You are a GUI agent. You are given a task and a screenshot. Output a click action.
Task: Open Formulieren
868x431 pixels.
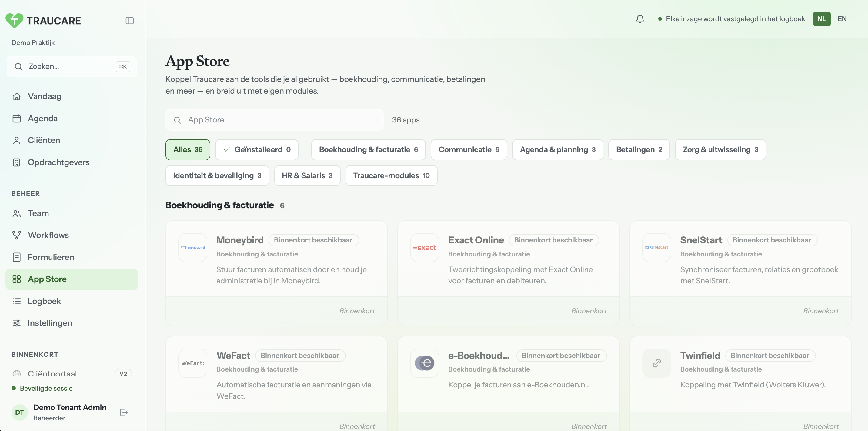tap(72, 257)
